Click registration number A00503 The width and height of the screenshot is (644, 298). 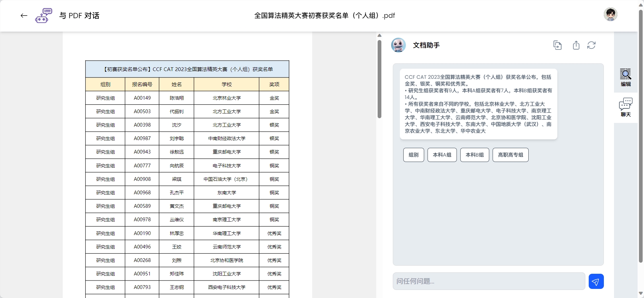(x=142, y=111)
